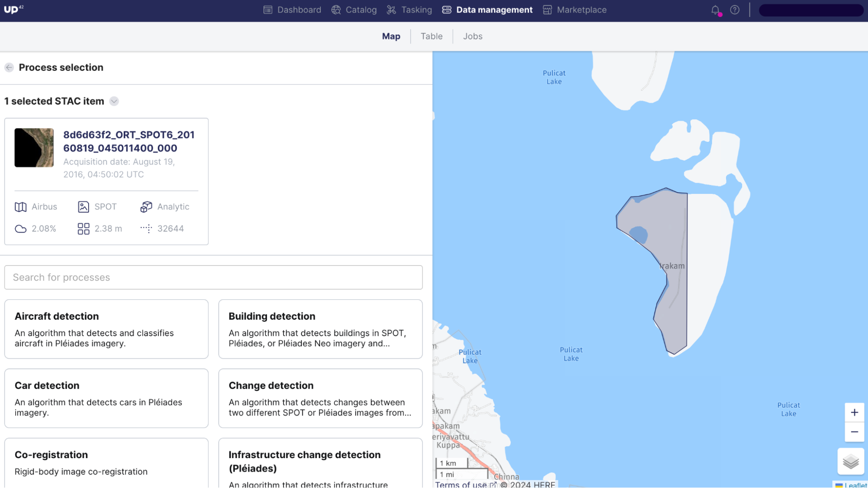Collapse the 1 selected STAC item panel
The width and height of the screenshot is (868, 488).
pos(114,101)
